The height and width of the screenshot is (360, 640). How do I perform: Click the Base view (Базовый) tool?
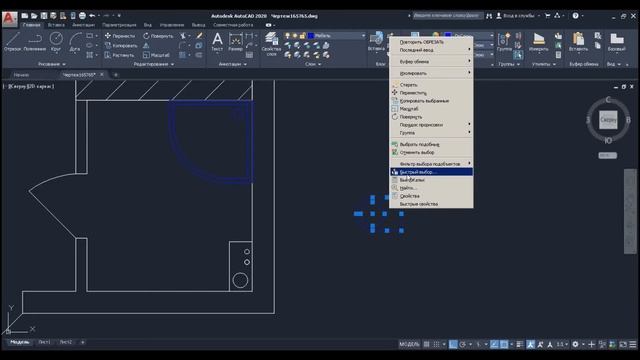point(616,42)
